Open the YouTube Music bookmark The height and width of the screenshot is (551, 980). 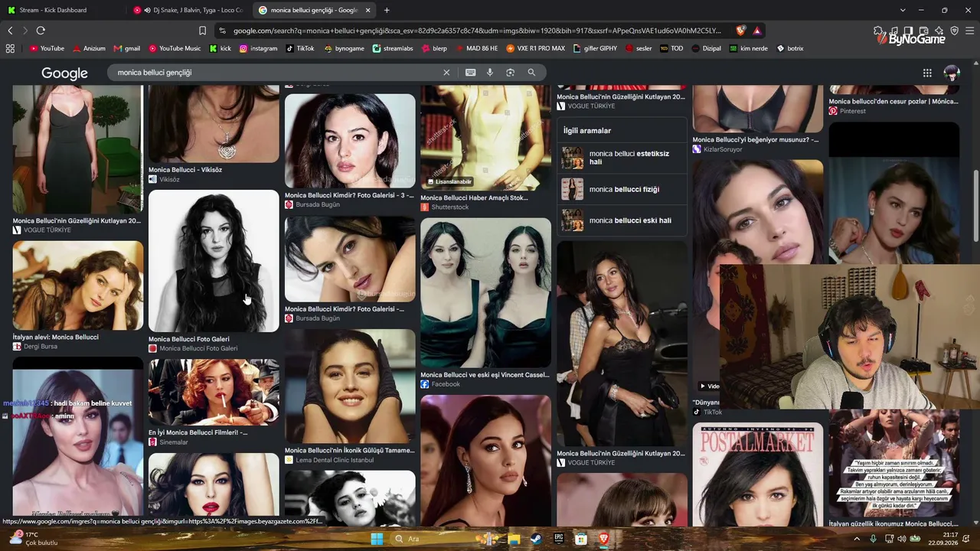(175, 48)
